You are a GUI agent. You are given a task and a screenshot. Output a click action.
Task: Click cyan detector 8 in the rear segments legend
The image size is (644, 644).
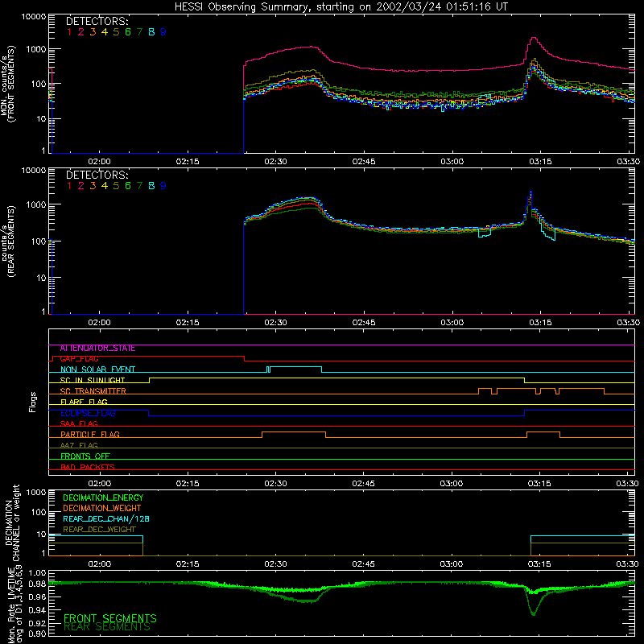(151, 186)
